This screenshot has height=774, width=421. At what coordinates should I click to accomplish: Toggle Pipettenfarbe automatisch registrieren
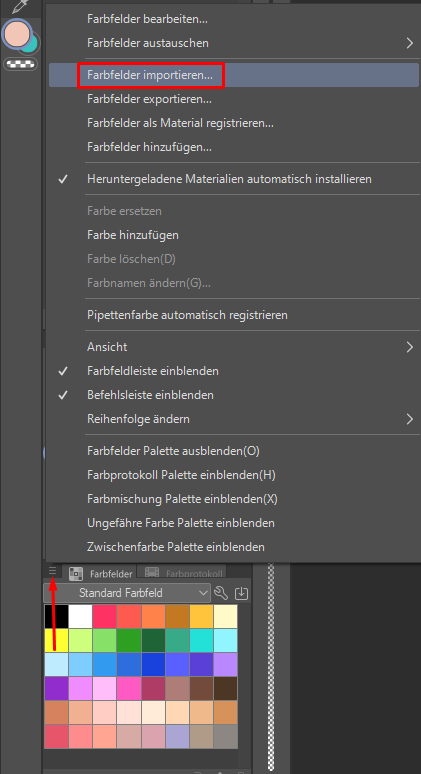click(234, 315)
